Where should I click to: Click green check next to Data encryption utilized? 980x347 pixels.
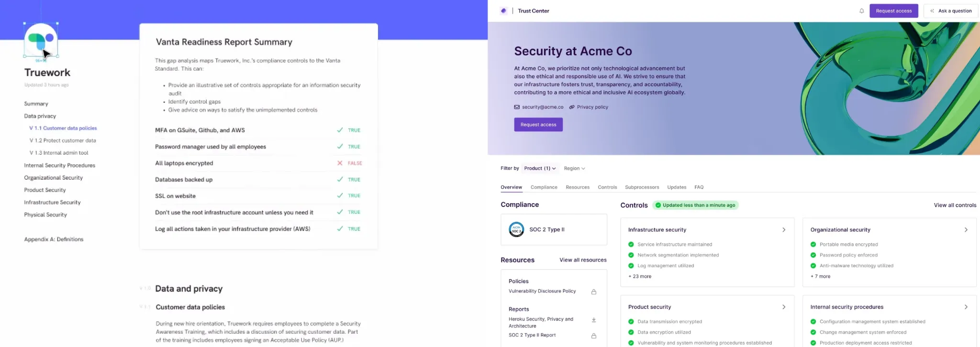pos(631,332)
